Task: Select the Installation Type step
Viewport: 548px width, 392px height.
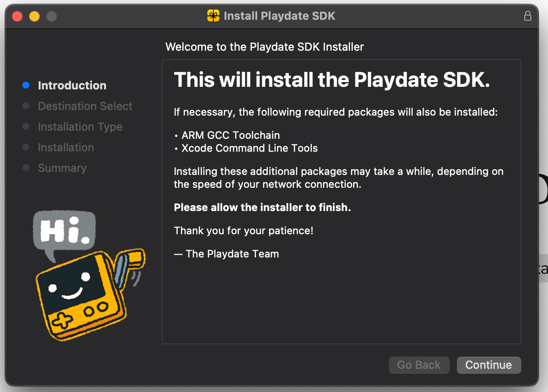Action: tap(80, 127)
